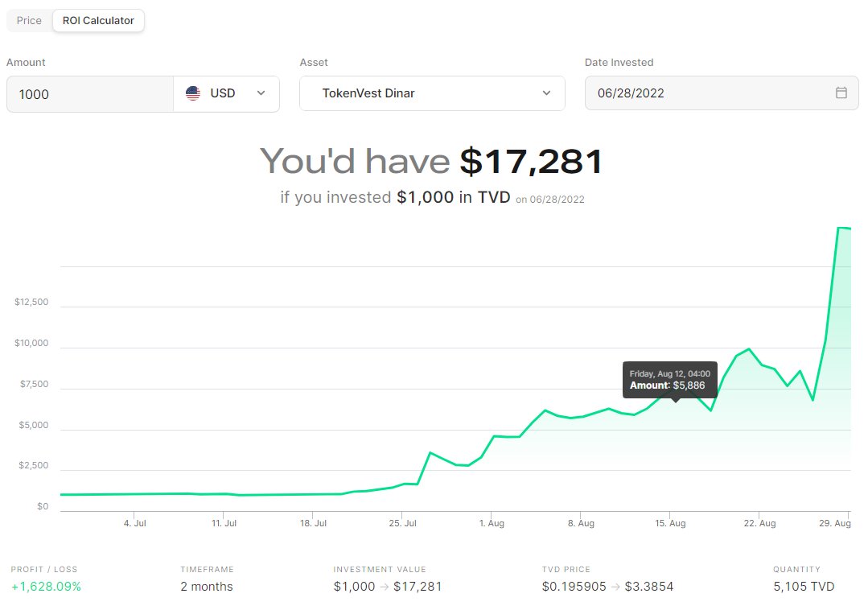Click the 25. Jul x-axis label

point(402,523)
